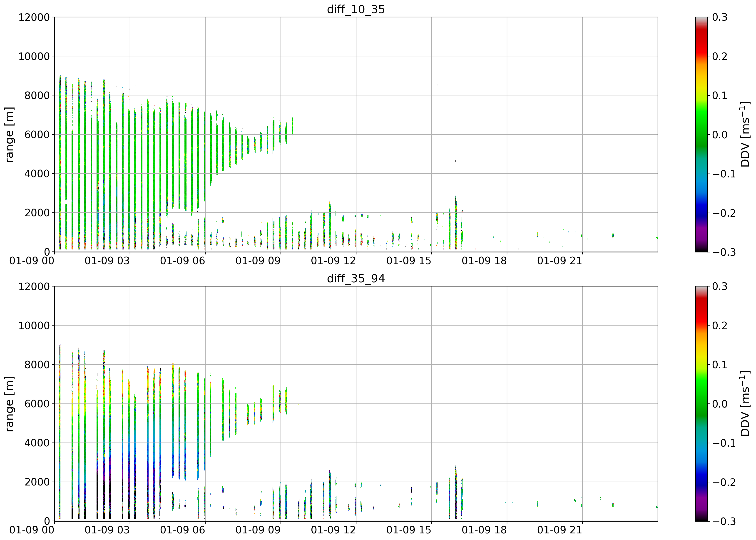Click the 0.2 colorbar tick of diff_35_94
The width and height of the screenshot is (756, 540).
[x=720, y=326]
